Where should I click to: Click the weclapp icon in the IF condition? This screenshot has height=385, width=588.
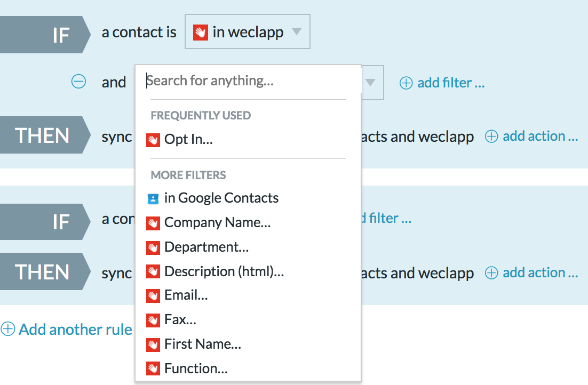coord(201,32)
